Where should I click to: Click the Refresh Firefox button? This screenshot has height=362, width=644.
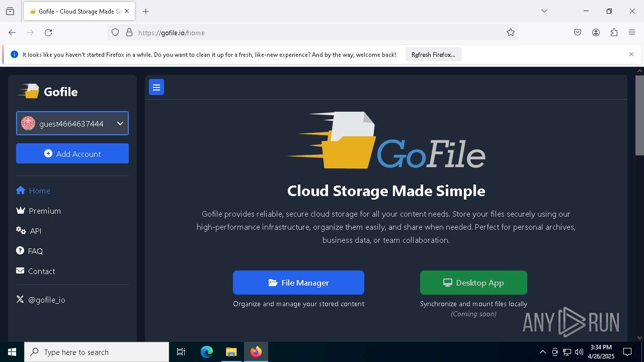pos(433,55)
